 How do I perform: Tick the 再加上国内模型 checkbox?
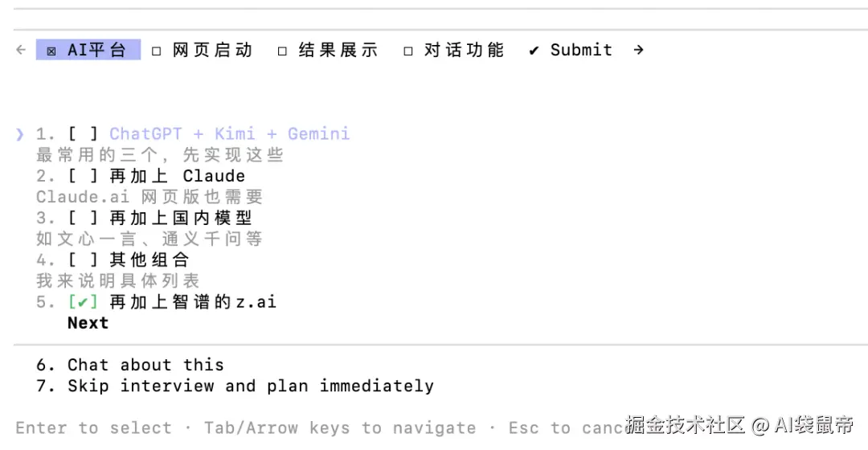click(x=83, y=218)
